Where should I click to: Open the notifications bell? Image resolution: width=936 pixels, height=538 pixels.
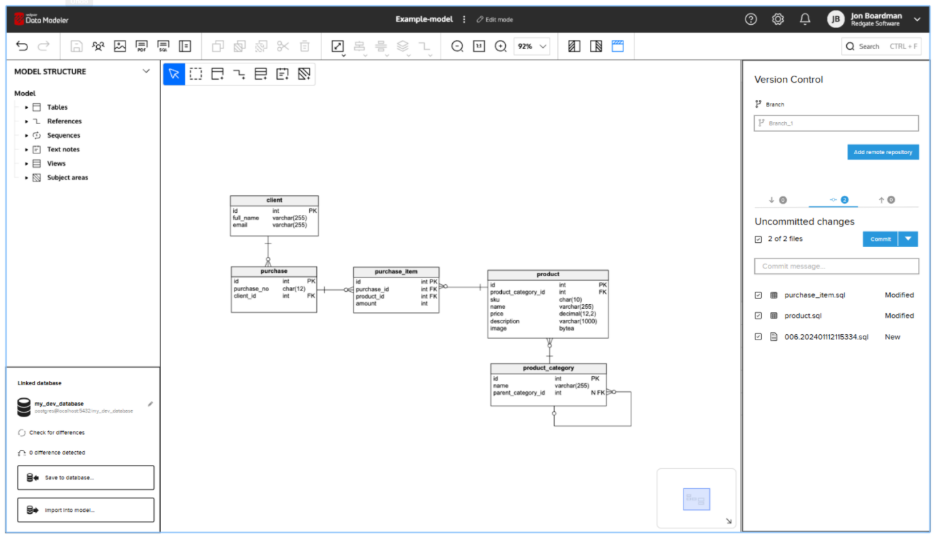click(x=805, y=19)
